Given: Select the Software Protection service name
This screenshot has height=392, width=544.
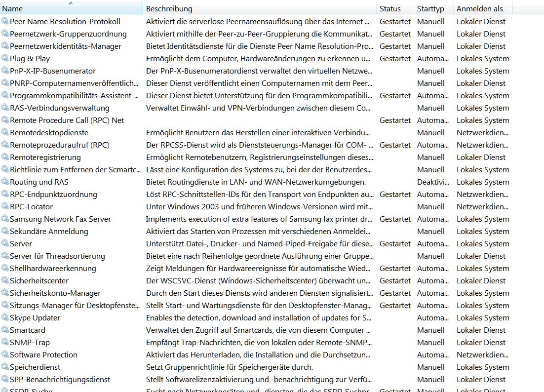Looking at the screenshot, I should click(43, 354).
